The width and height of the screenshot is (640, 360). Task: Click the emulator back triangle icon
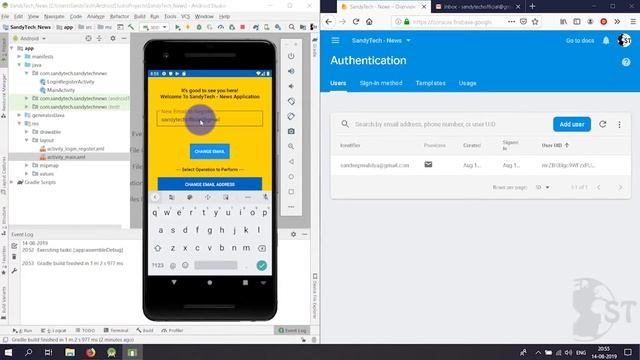[x=291, y=162]
